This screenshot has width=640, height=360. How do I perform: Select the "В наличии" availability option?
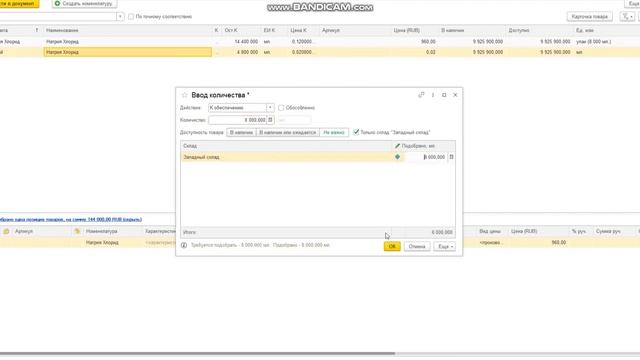[x=241, y=133]
